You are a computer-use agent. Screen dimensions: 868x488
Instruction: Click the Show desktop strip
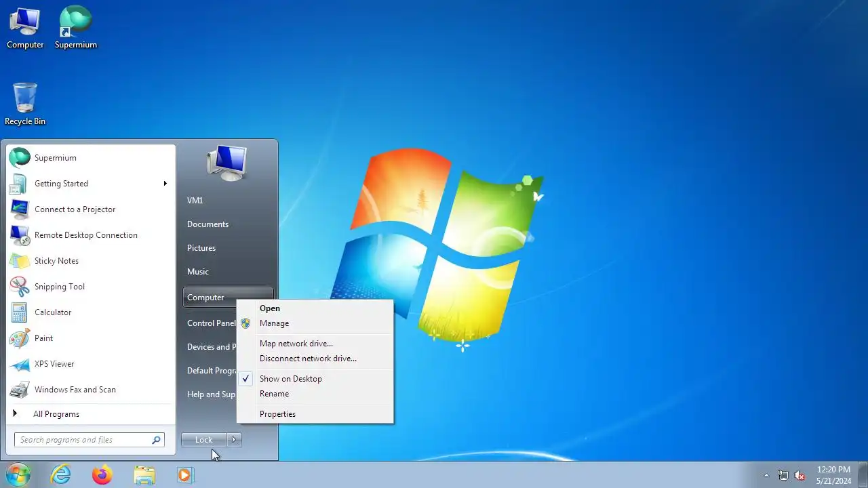pyautogui.click(x=863, y=475)
